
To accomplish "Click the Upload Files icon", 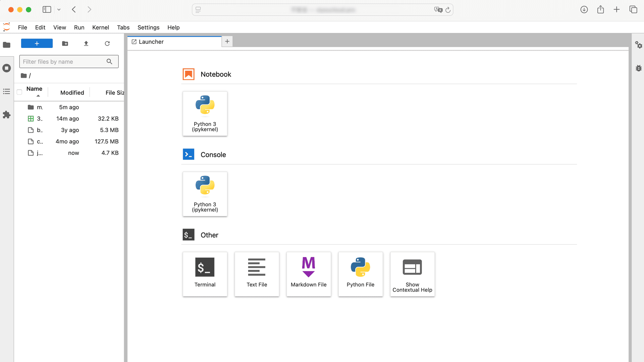I will (86, 44).
